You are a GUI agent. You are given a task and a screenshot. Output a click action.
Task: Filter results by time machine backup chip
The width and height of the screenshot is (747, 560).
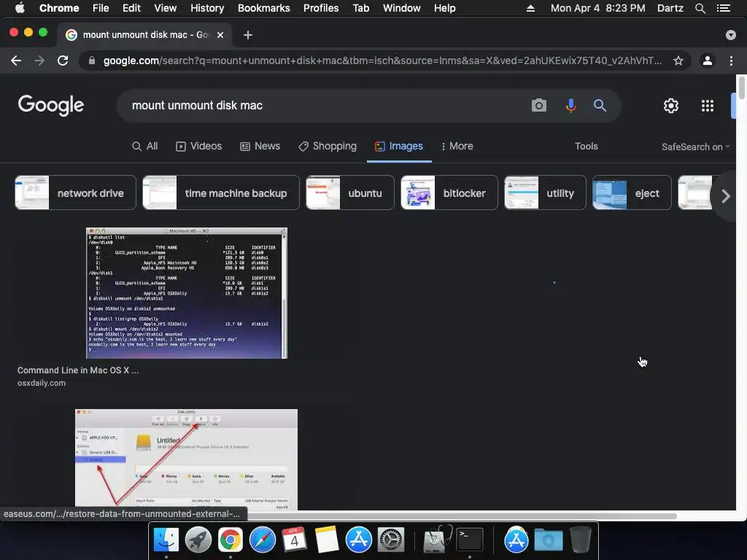(x=221, y=192)
